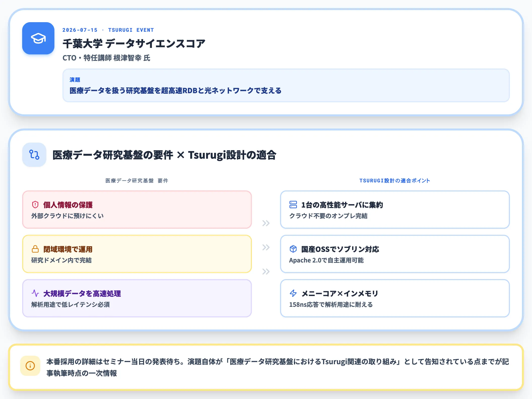Click the server icon beside 1台の高性能サーバに集約
The width and height of the screenshot is (532, 399).
[293, 205]
